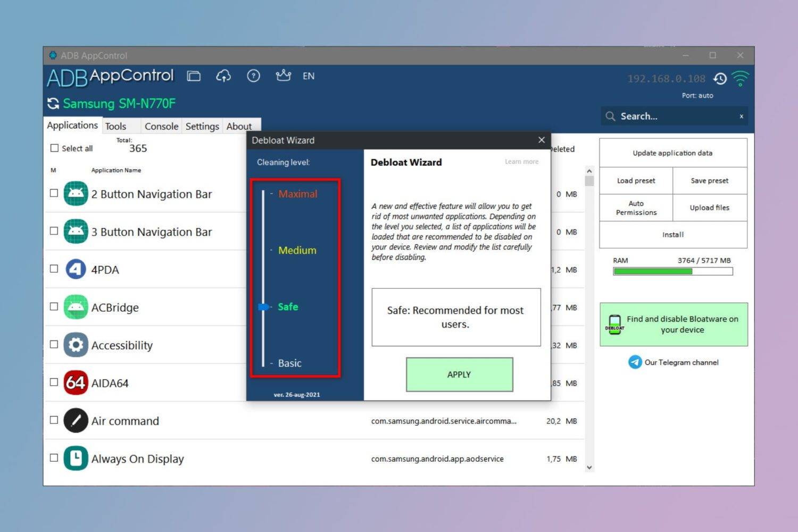Viewport: 798px width, 532px height.
Task: Open the folder icon in header toolbar
Action: (194, 76)
